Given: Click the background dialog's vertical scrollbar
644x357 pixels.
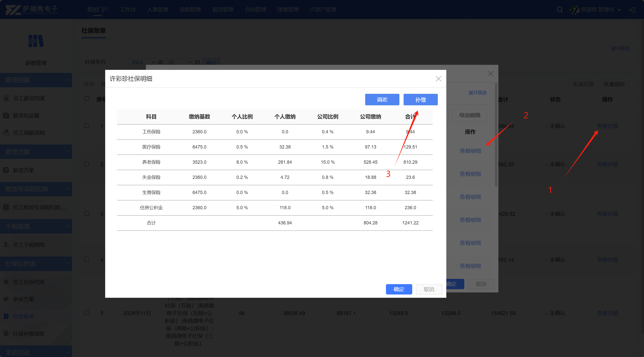Looking at the screenshot, I should coord(496,135).
